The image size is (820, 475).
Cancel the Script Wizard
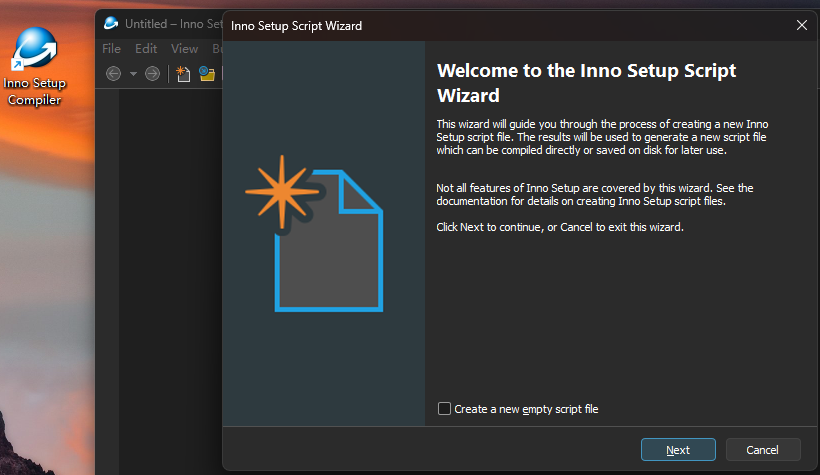click(x=762, y=450)
